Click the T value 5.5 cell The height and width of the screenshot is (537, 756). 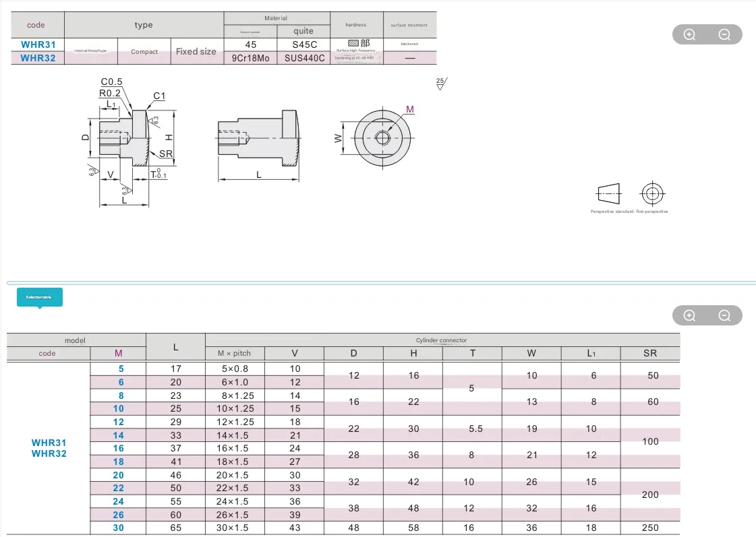click(473, 429)
